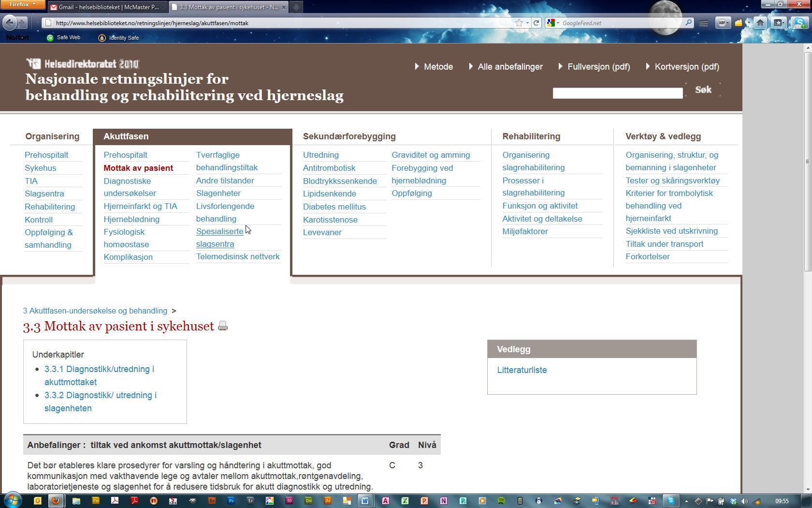Screen dimensions: 812x508
Task: Show hidden system tray icons arrow
Action: click(686, 501)
